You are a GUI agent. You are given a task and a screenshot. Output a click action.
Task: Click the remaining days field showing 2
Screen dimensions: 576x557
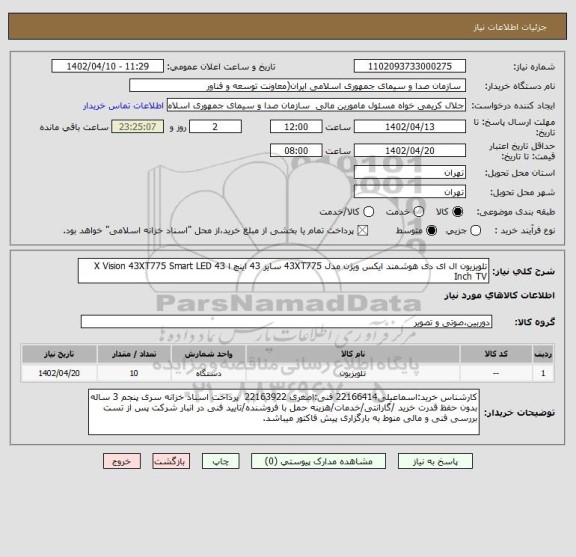215,127
